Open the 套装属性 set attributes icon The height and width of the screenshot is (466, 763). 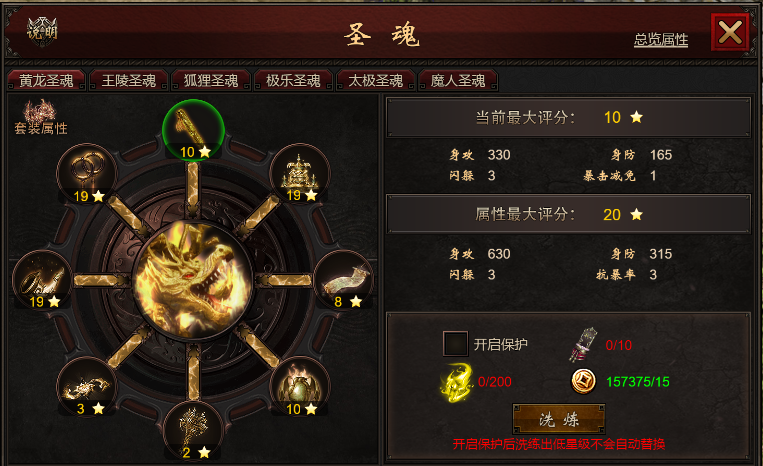tap(41, 117)
